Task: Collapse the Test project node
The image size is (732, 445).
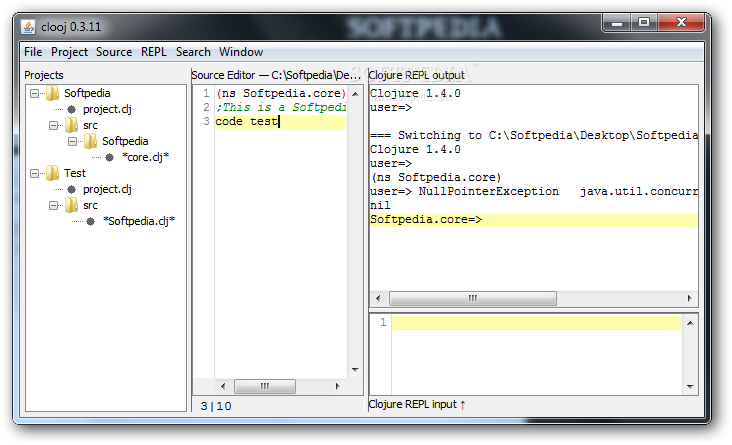Action: [x=34, y=173]
